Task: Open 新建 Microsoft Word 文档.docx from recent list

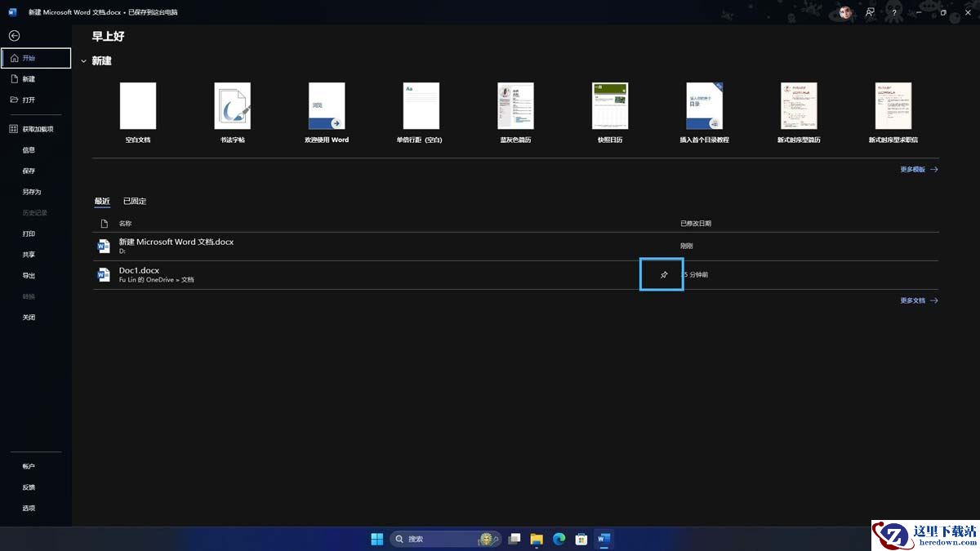Action: [x=515, y=246]
